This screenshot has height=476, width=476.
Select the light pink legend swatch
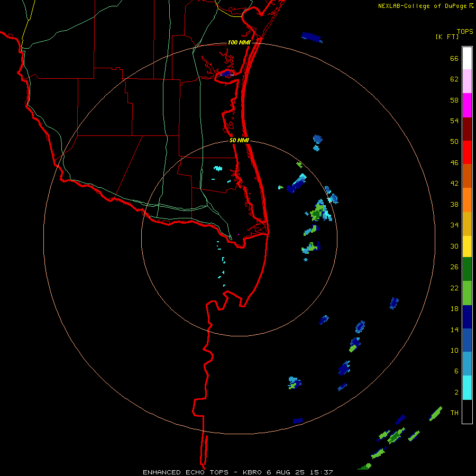[x=467, y=81]
